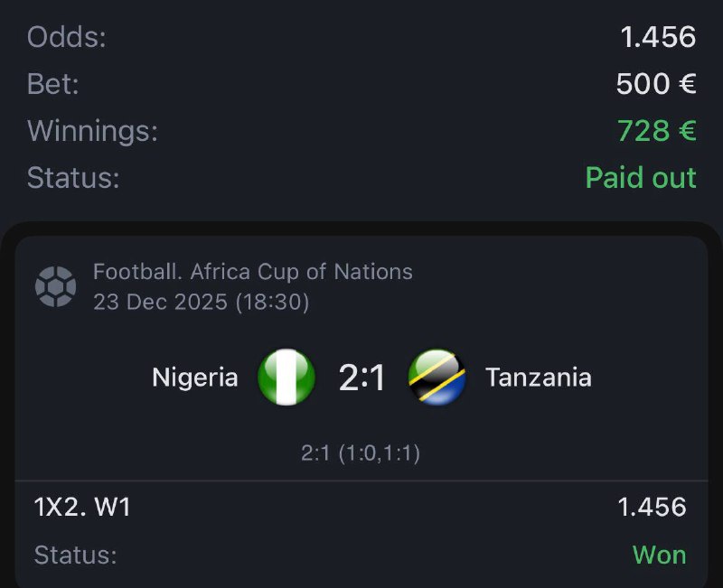
Task: Click the football sport icon
Action: [55, 286]
